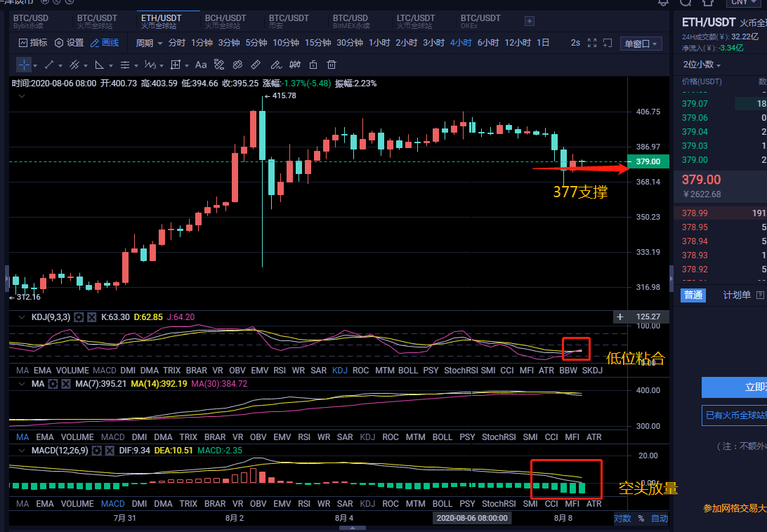This screenshot has width=767, height=532.
Task: Collapse the MA indicator panel chevron
Action: click(22, 384)
